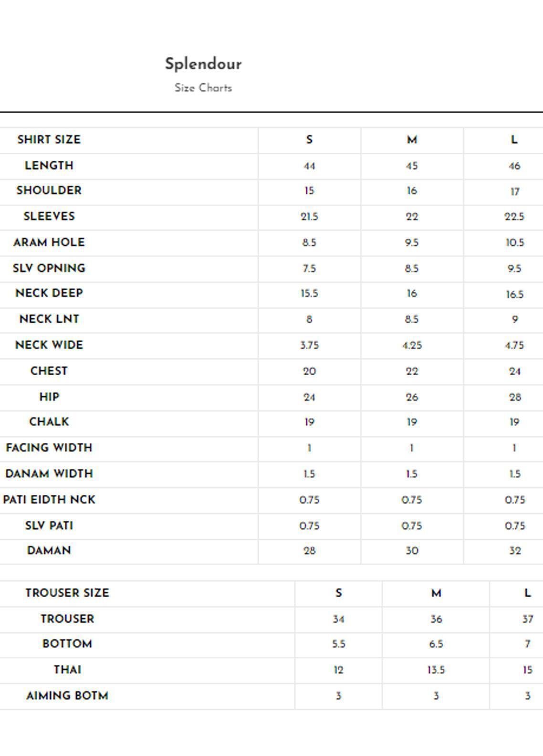Click the HIP row label
Image resolution: width=543 pixels, height=756 pixels.
pos(49,397)
